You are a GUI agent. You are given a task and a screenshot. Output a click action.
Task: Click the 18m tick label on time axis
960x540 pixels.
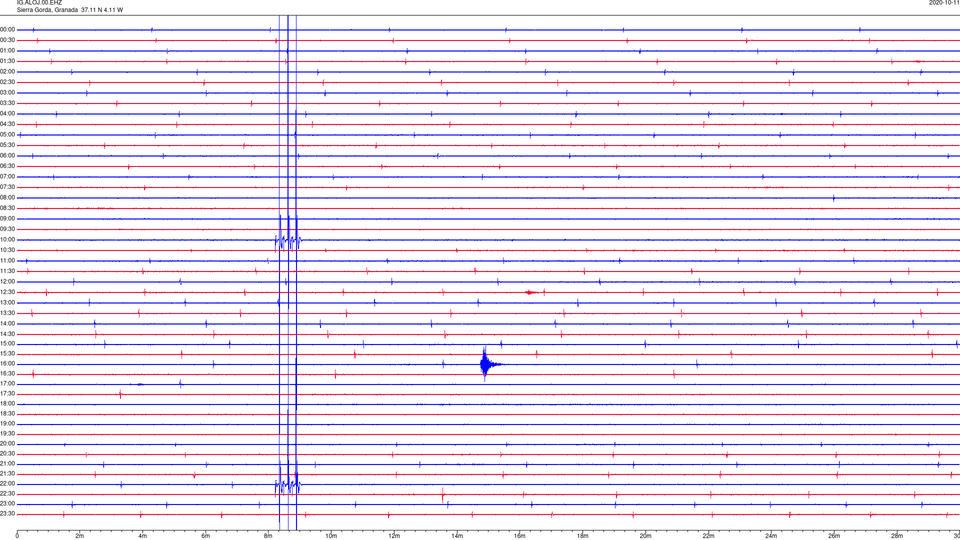[582, 536]
